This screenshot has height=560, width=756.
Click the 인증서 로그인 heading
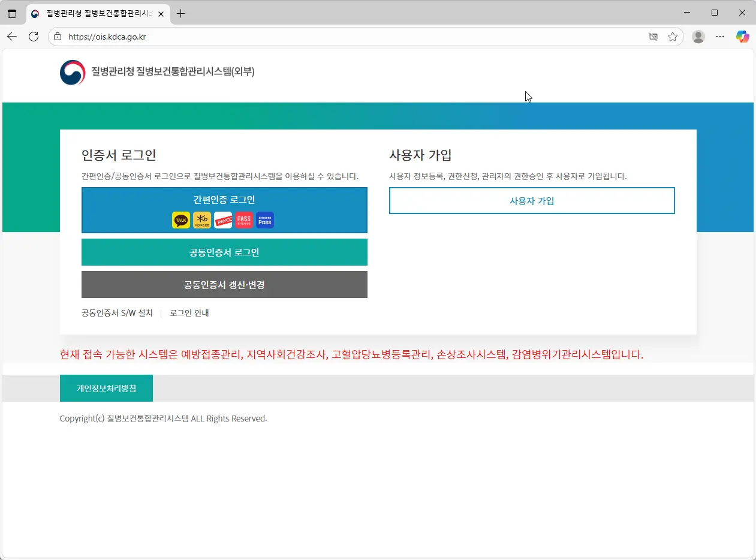(119, 155)
